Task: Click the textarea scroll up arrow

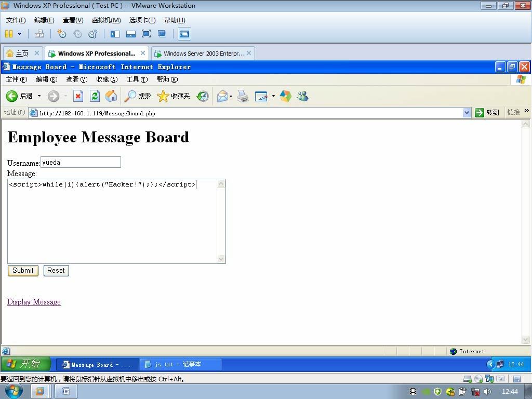Action: point(221,184)
